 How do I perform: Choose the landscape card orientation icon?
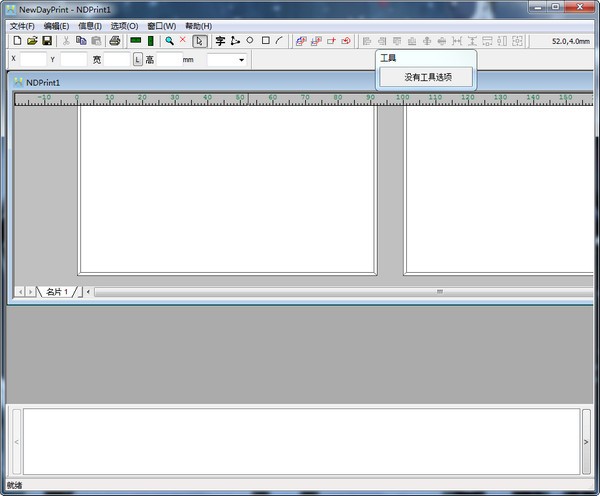pos(135,41)
